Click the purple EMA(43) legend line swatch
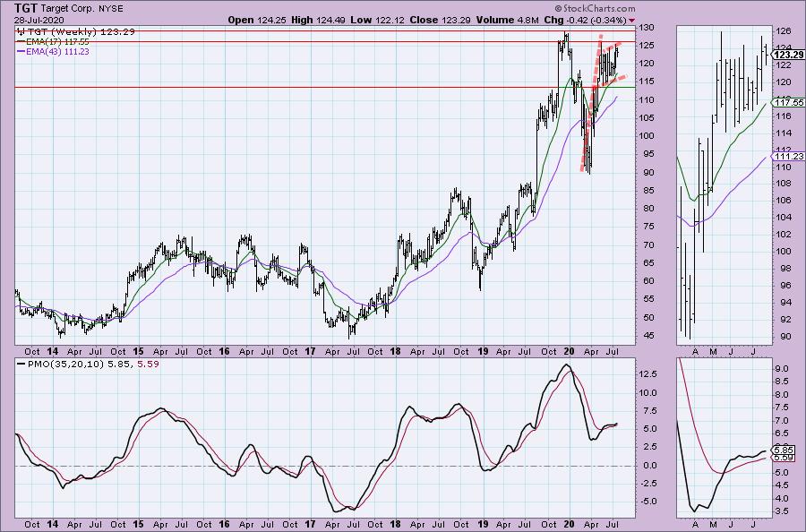Image resolution: width=806 pixels, height=532 pixels. click(20, 51)
